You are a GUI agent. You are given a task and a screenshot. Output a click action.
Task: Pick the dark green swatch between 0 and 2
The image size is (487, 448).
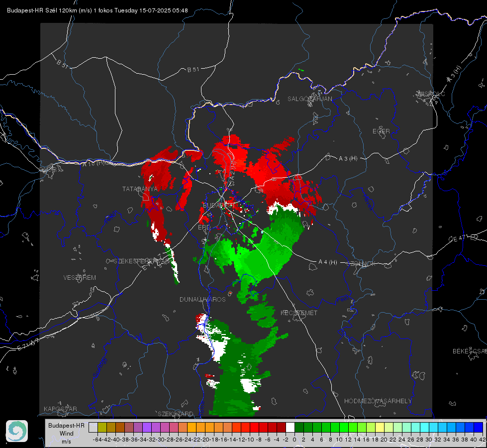click(299, 427)
